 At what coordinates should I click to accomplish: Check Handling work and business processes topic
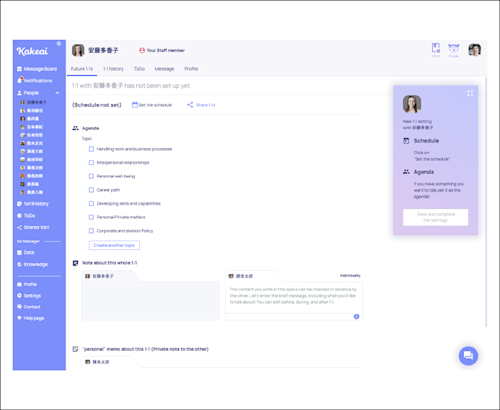tap(91, 149)
